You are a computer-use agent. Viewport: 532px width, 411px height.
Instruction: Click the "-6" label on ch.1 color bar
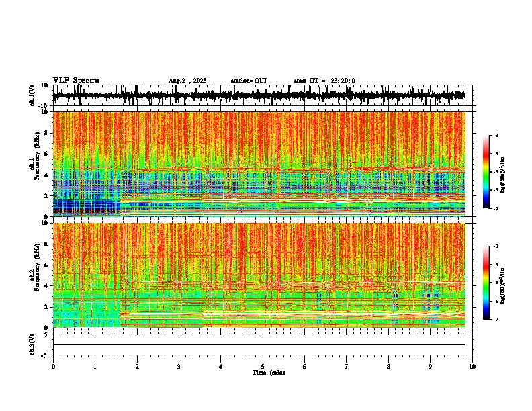[x=495, y=190]
